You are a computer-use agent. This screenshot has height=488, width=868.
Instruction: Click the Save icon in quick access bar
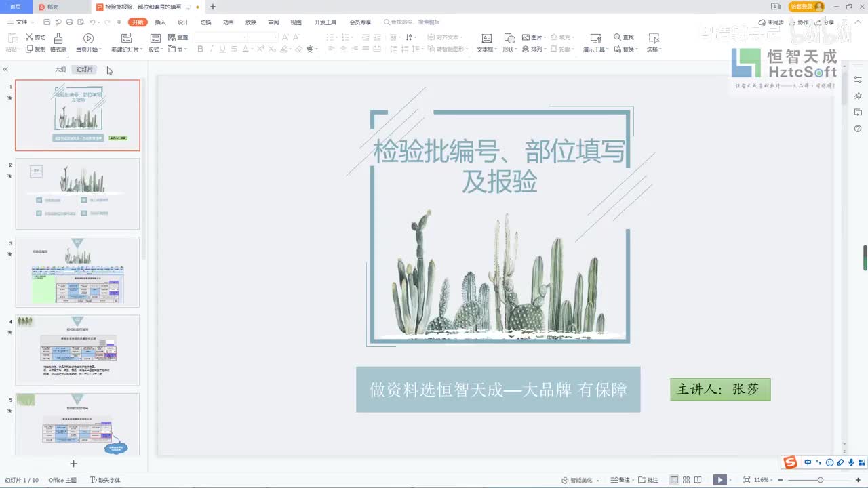pos(48,22)
